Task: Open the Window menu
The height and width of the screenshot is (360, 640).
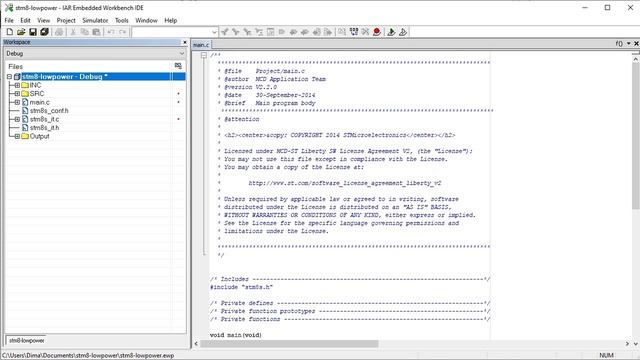Action: [x=146, y=20]
